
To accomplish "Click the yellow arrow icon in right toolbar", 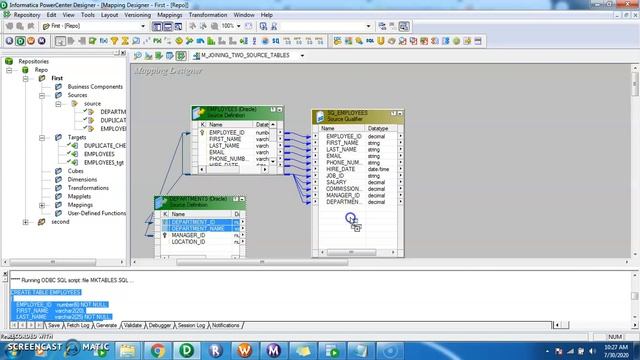I will [467, 41].
